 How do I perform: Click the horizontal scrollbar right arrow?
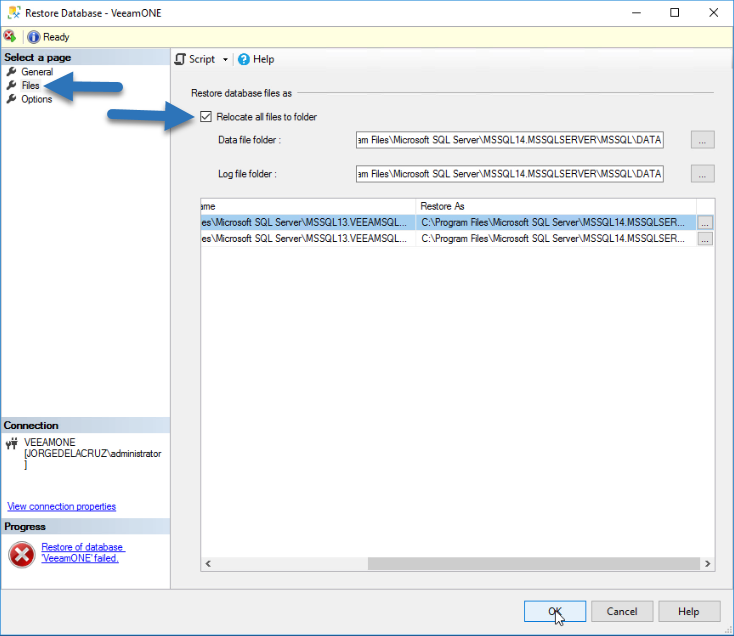(x=707, y=563)
